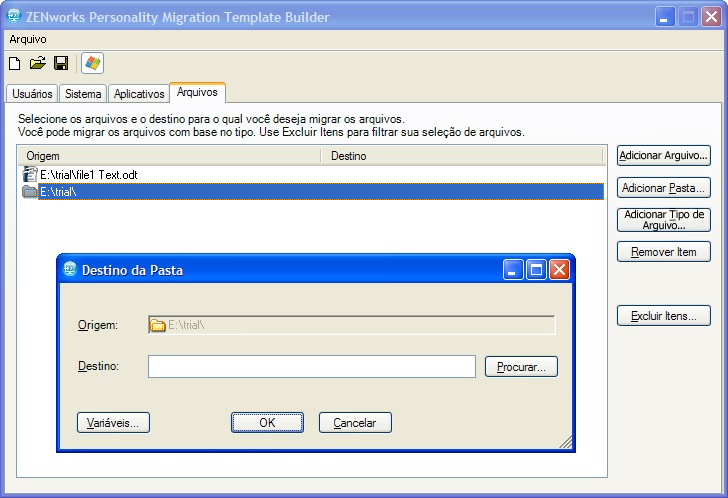
Task: Click the Windows flag toolbar icon
Action: (92, 63)
